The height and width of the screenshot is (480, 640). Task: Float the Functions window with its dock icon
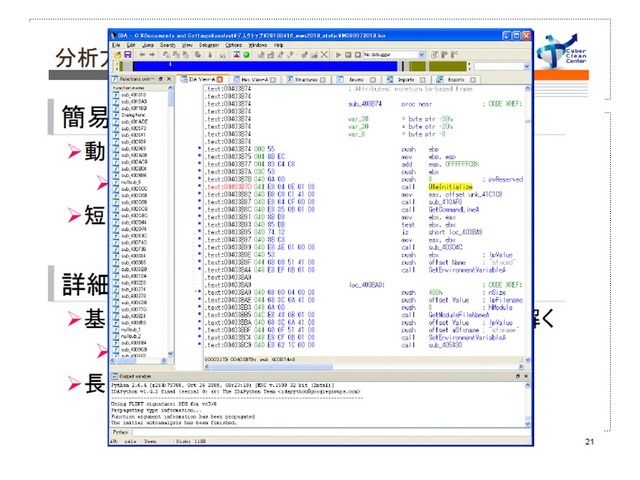161,79
